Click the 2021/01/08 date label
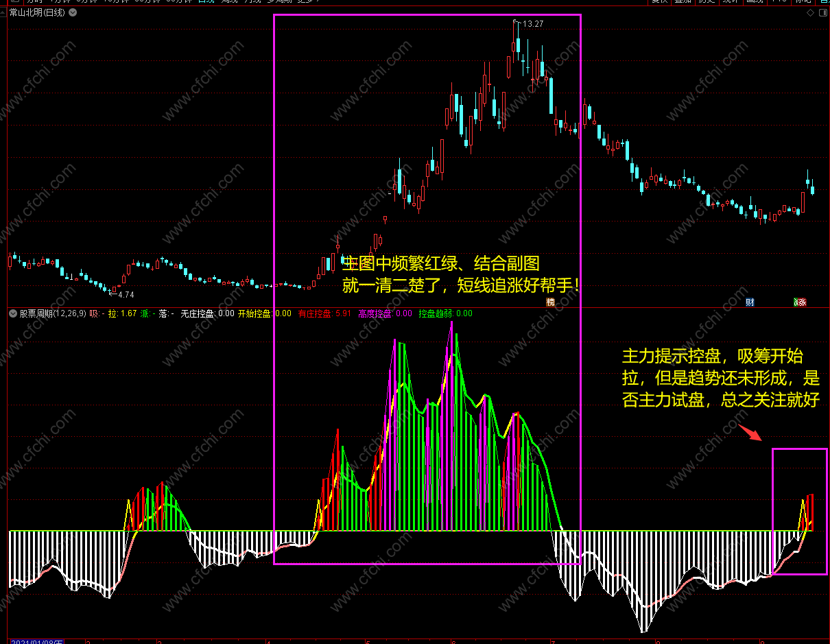Viewport: 830px width, 644px height. pyautogui.click(x=37, y=642)
